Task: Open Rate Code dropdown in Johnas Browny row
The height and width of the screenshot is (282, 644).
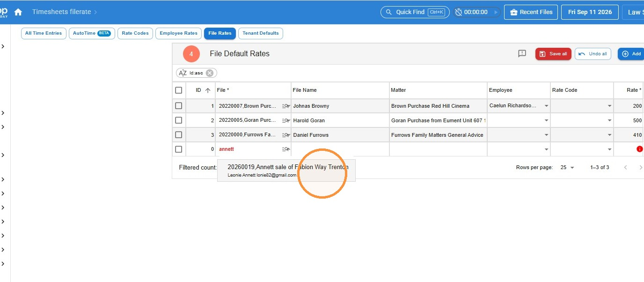Action: (609, 106)
